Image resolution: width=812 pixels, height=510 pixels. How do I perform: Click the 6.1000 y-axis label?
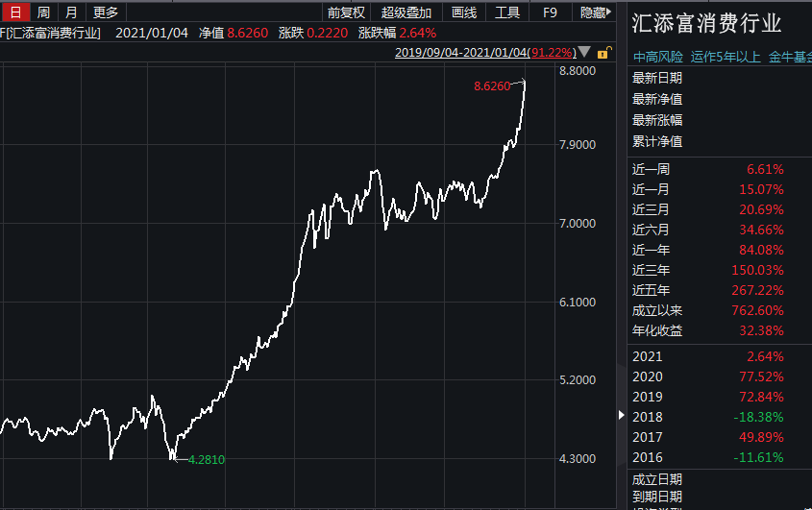coord(578,302)
